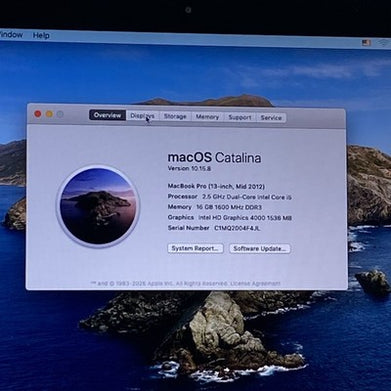Viewport: 391px width, 391px height.
Task: Select Version 10.15.8 text
Action: click(x=189, y=168)
